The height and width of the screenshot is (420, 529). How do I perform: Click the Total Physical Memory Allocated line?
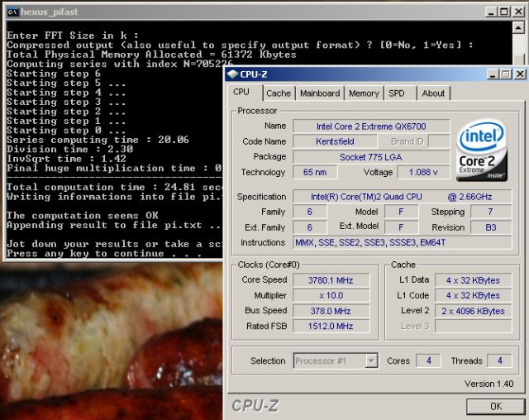point(151,55)
